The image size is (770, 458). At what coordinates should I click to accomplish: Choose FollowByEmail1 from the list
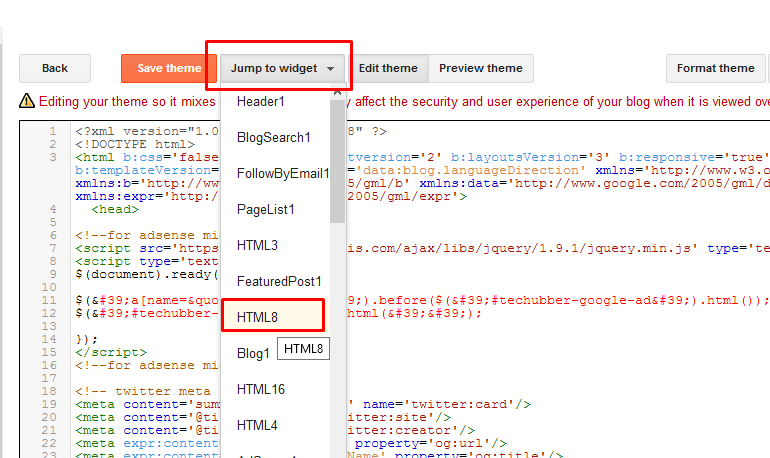pos(275,173)
